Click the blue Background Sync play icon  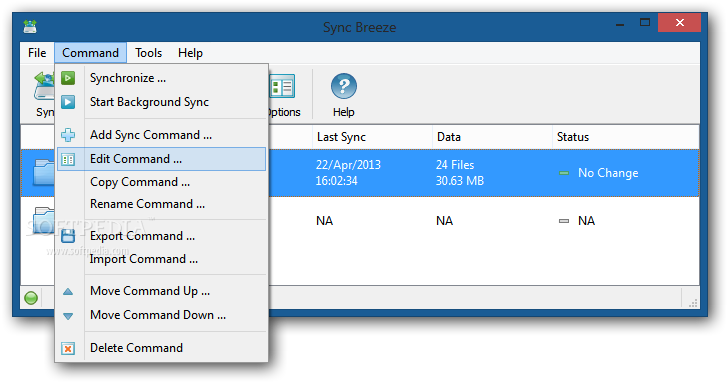68,102
